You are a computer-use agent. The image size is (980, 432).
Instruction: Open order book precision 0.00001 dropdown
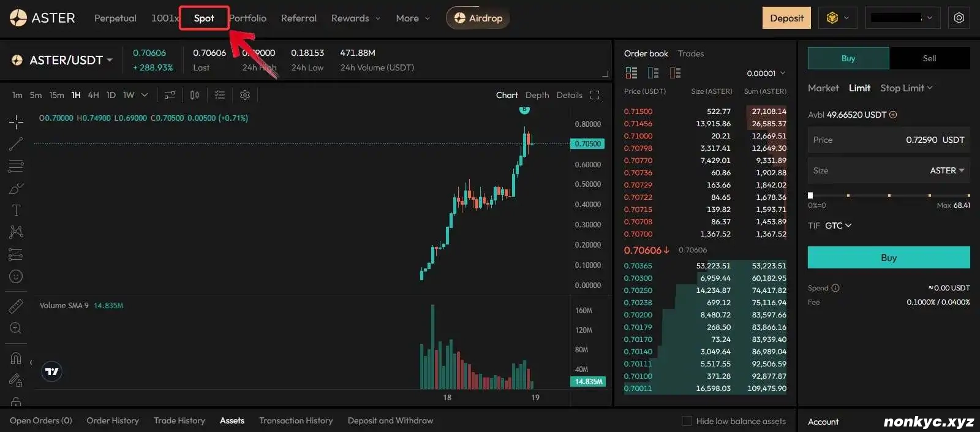tap(766, 74)
